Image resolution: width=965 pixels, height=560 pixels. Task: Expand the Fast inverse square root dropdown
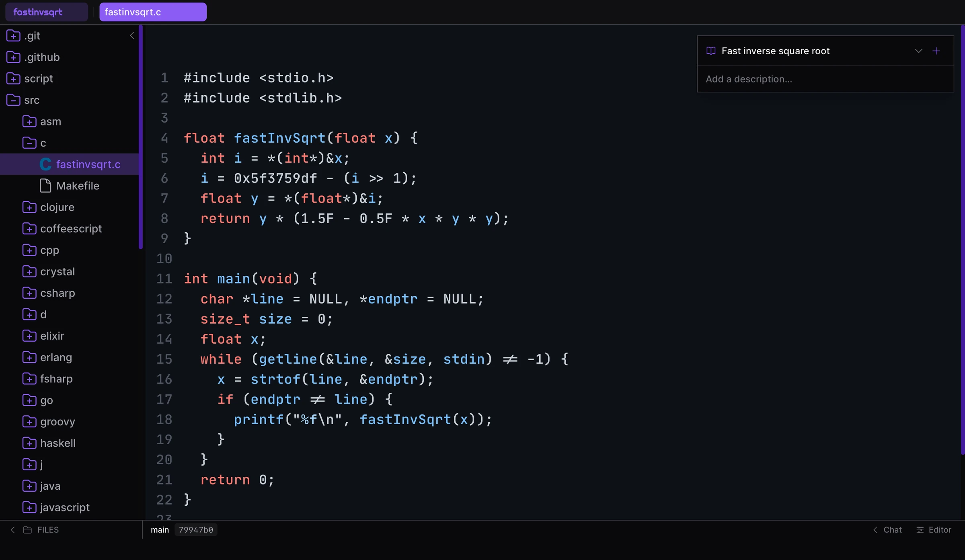click(x=918, y=51)
